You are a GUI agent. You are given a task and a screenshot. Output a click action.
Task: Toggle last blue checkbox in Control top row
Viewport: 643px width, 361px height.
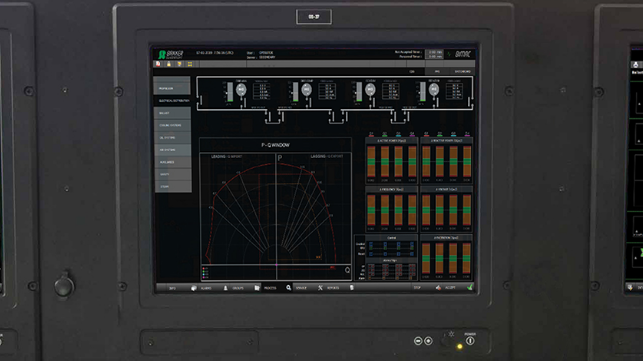click(412, 245)
